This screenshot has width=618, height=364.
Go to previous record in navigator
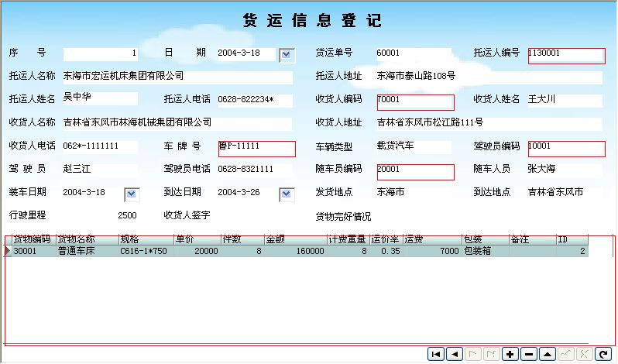455,354
